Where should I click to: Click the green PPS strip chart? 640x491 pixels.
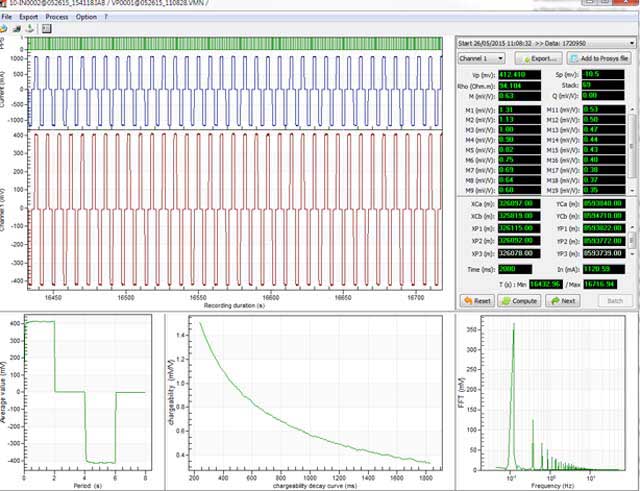pos(235,44)
